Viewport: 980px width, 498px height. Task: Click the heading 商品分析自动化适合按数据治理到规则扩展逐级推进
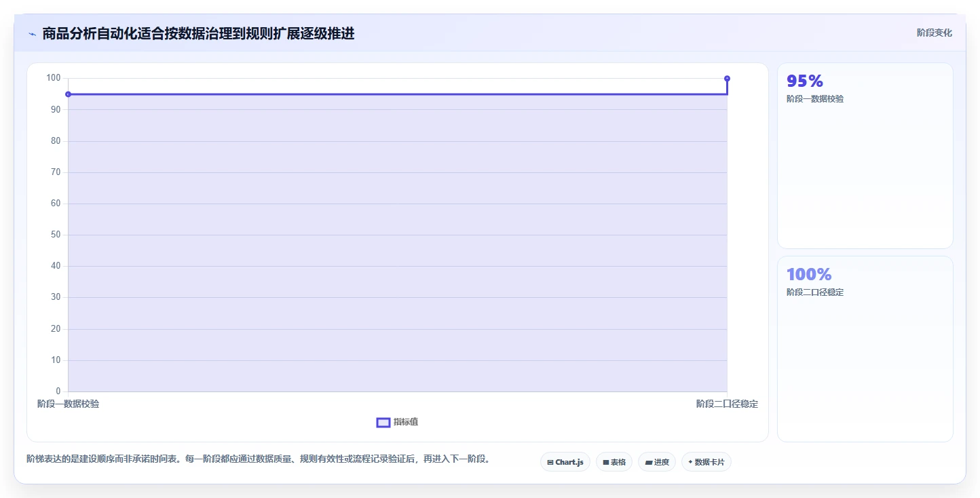(x=198, y=33)
